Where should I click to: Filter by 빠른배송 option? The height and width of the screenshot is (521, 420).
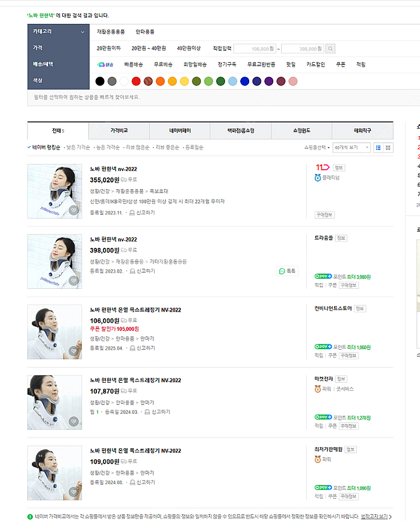(x=133, y=64)
